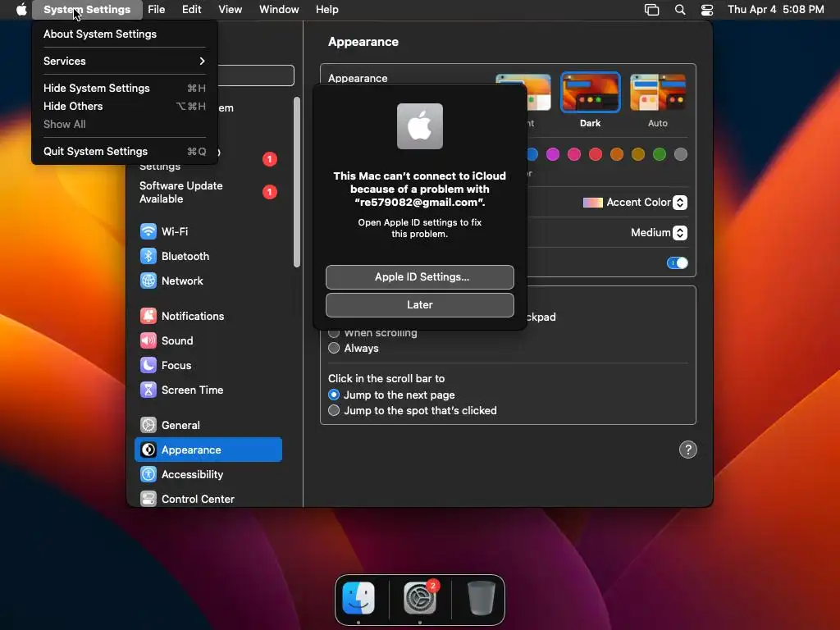Choose Hide System Settings
The width and height of the screenshot is (840, 630).
125,89
